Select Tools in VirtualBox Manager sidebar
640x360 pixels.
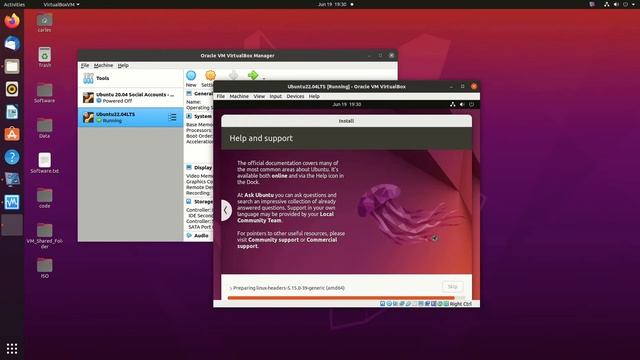pos(130,78)
